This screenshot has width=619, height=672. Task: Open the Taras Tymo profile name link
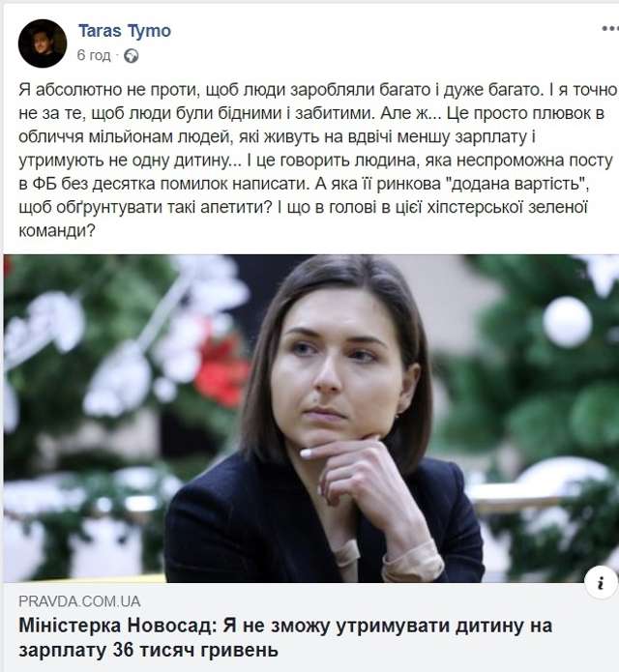tap(125, 31)
